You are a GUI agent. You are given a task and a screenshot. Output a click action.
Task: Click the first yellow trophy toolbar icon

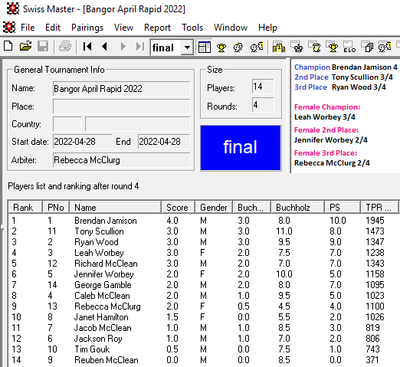pos(221,48)
